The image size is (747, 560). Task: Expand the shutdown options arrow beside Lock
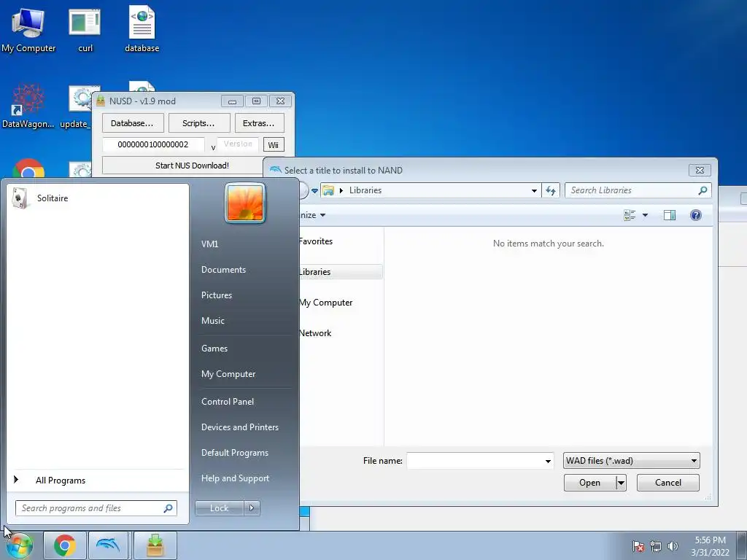point(252,508)
